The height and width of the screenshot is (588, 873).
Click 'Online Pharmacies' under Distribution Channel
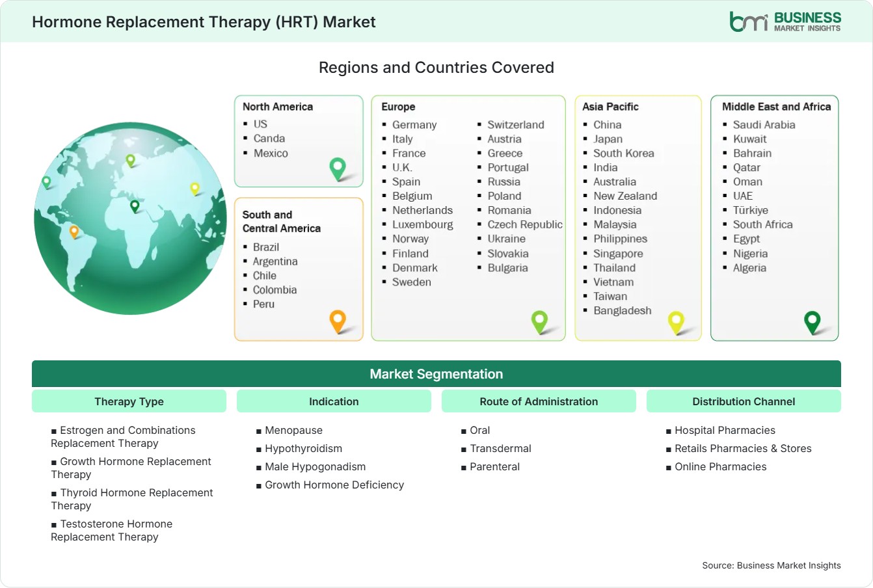click(x=720, y=467)
